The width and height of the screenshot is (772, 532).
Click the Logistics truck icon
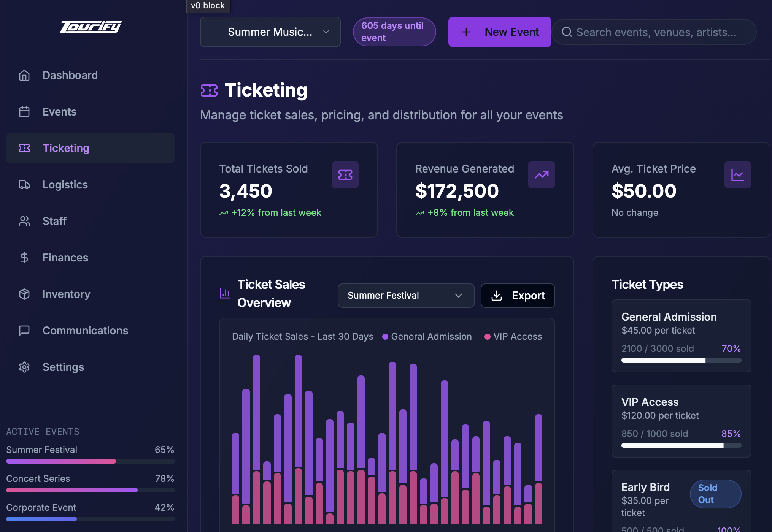[x=24, y=185]
